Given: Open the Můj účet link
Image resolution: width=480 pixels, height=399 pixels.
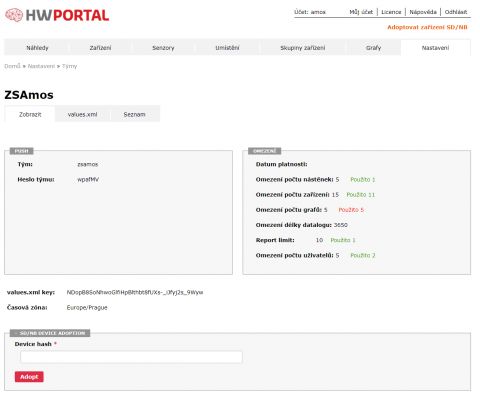Looking at the screenshot, I should click(361, 12).
